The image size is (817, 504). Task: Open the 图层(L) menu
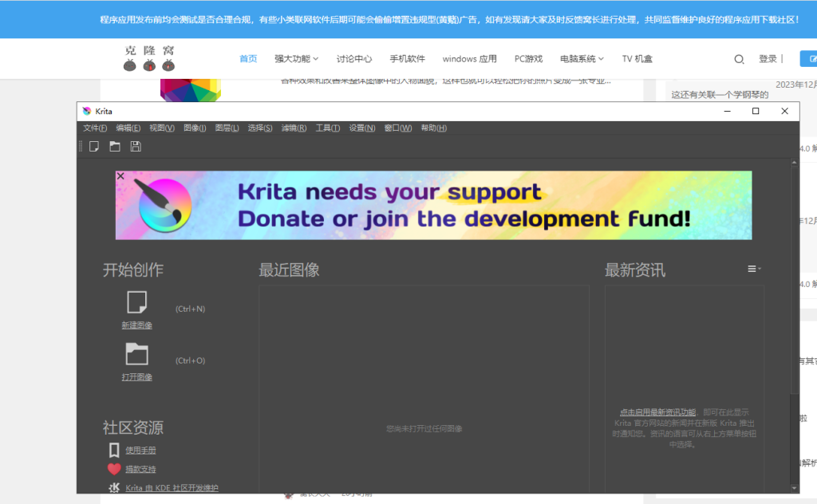pyautogui.click(x=227, y=128)
